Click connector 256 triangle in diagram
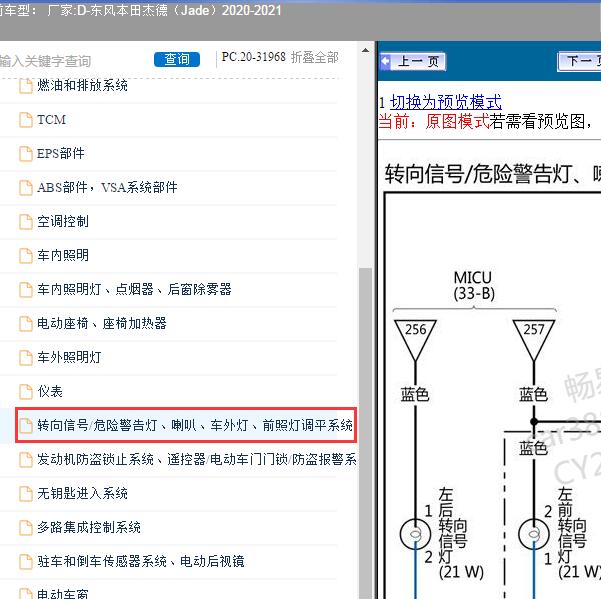601x599 pixels. click(415, 340)
